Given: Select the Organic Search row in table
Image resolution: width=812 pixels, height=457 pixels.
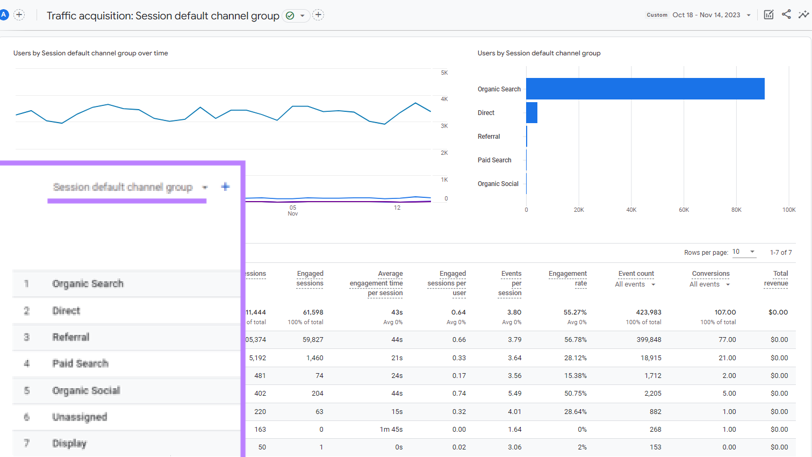Looking at the screenshot, I should [88, 284].
